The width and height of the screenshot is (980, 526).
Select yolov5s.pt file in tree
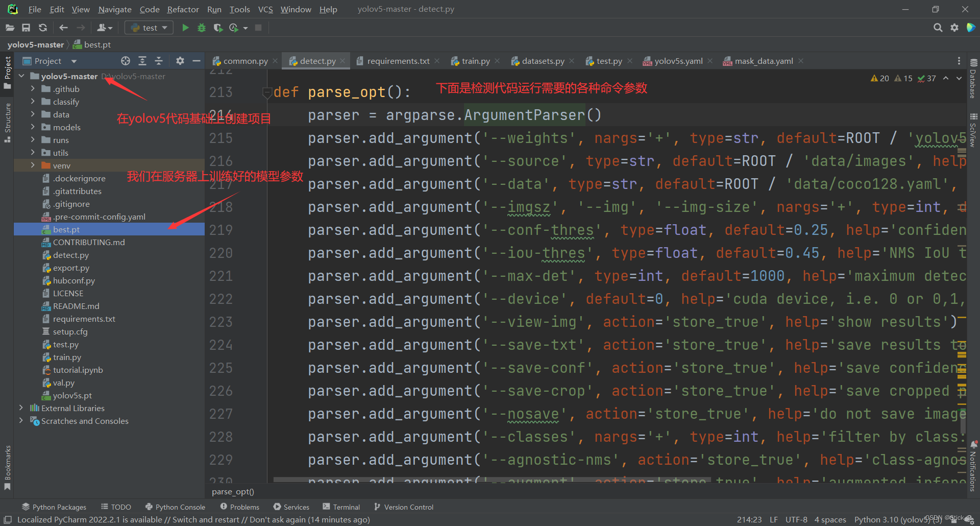(x=72, y=395)
